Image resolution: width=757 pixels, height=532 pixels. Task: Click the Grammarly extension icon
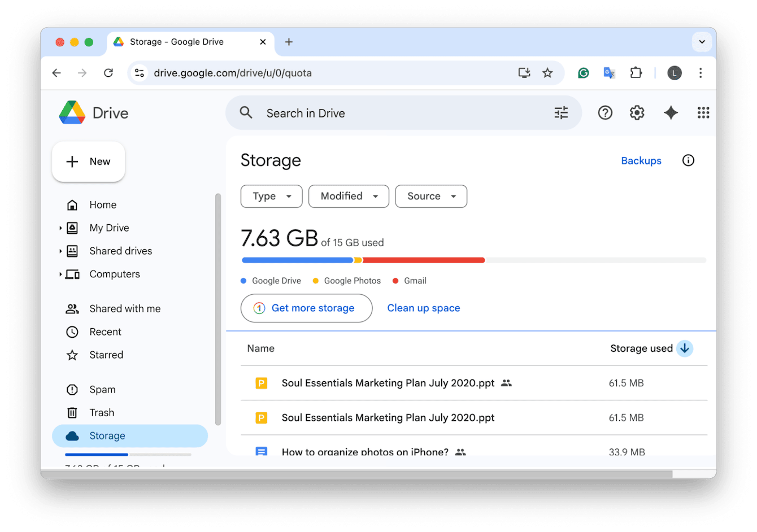click(583, 72)
